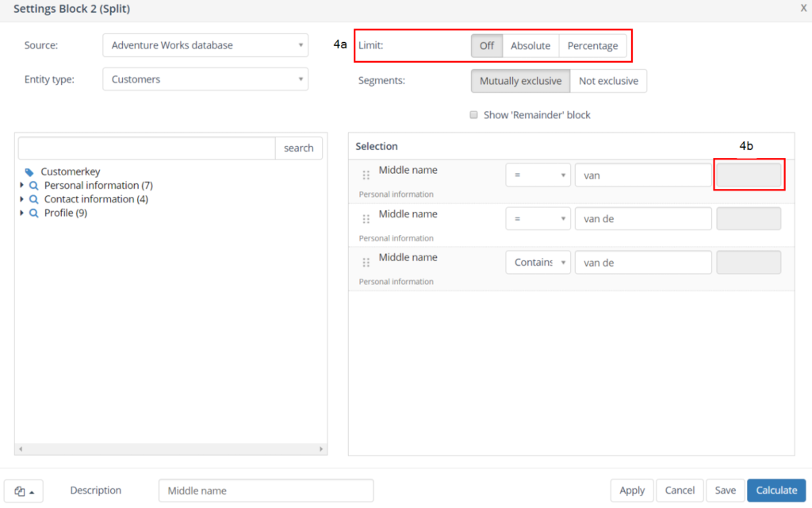Click the Customerkey tag icon

(29, 171)
